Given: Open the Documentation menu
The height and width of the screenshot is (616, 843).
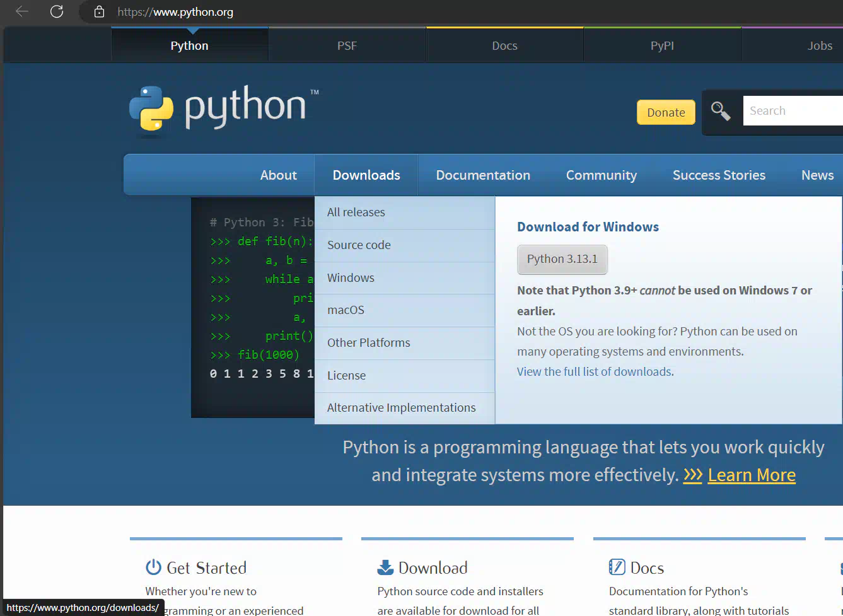Looking at the screenshot, I should point(483,175).
